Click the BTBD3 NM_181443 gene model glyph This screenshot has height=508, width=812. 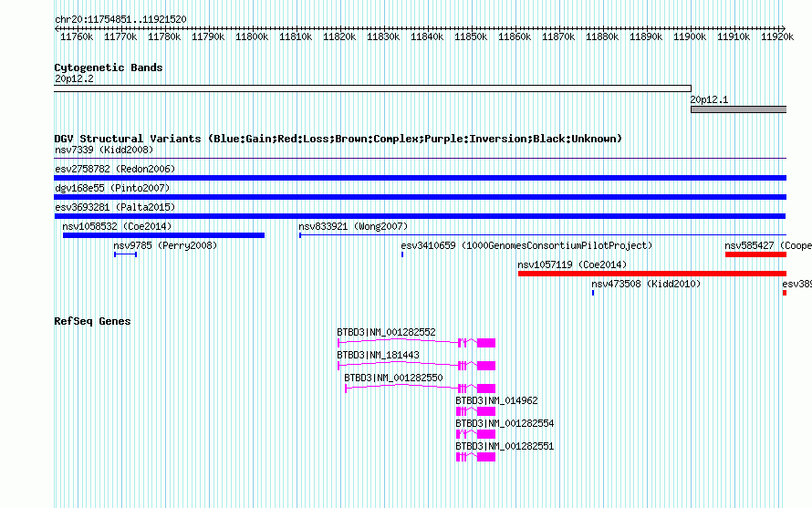pos(416,366)
